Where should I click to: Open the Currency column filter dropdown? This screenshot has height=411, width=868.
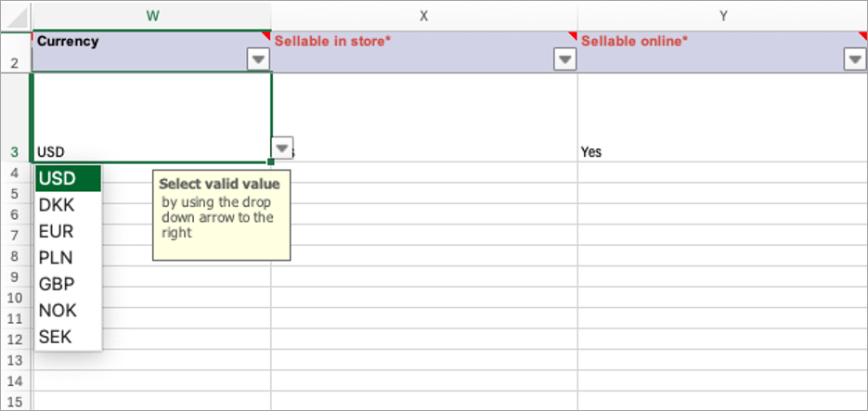coord(258,59)
